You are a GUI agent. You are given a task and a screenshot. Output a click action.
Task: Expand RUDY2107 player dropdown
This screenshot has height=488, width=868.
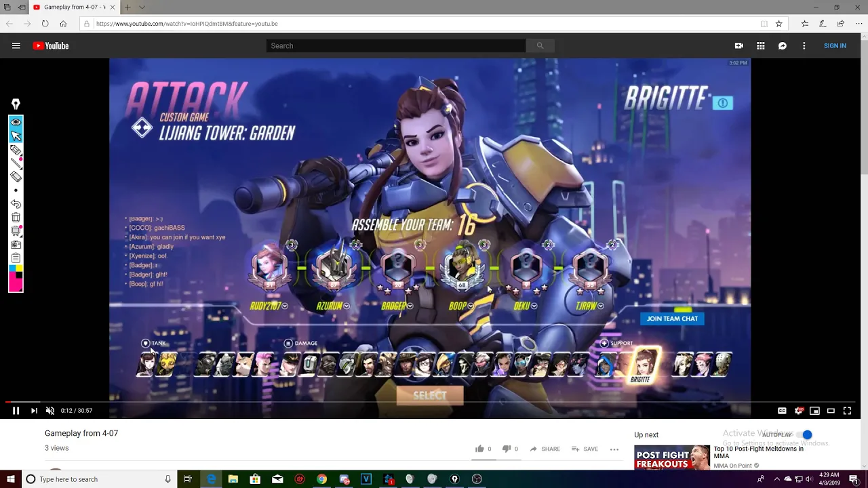coord(285,306)
